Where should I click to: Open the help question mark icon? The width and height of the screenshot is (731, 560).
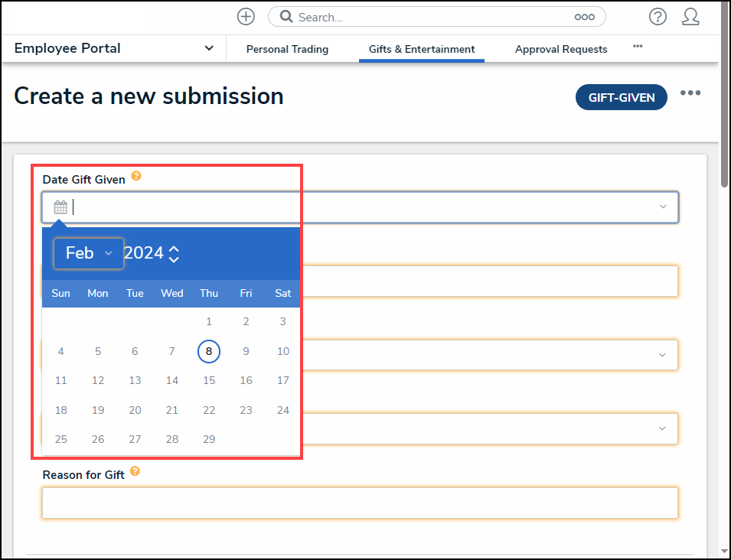[658, 17]
